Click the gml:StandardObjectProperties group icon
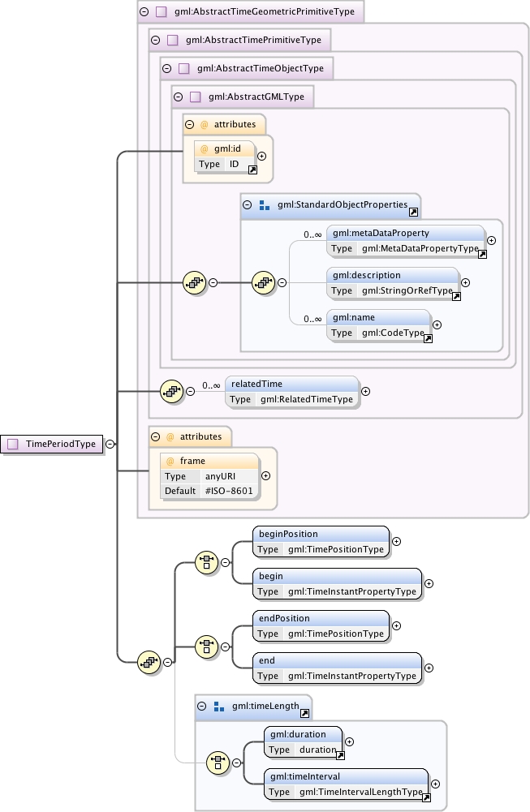The image size is (530, 812). pyautogui.click(x=265, y=205)
